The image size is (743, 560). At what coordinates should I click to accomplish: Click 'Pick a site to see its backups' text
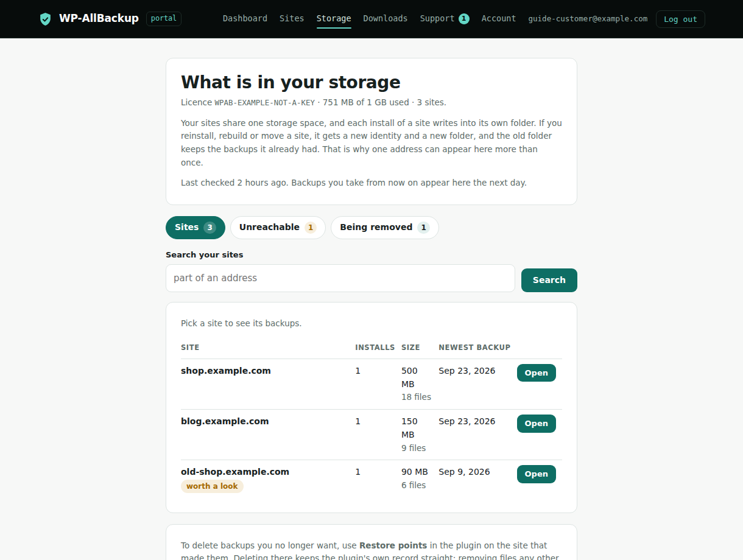pyautogui.click(x=241, y=323)
